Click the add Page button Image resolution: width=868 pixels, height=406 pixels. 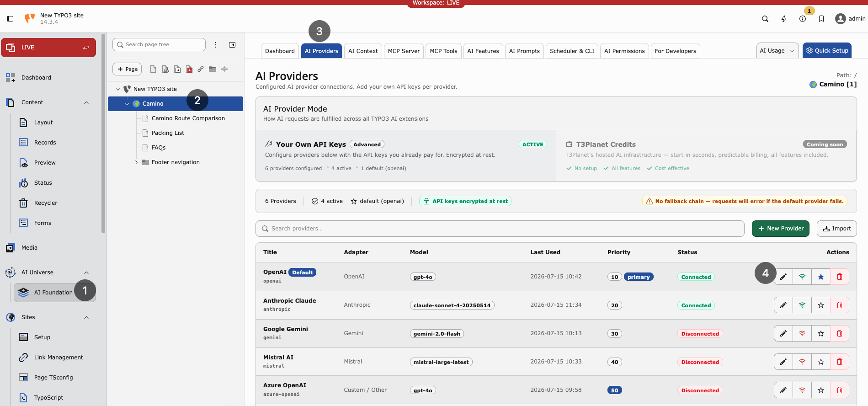(127, 69)
